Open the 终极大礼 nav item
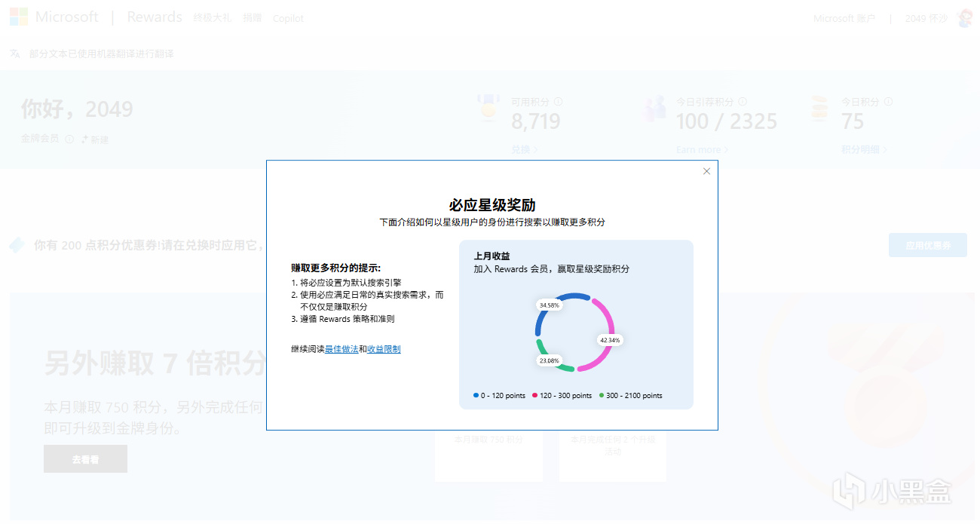Image resolution: width=980 pixels, height=524 pixels. [x=213, y=18]
